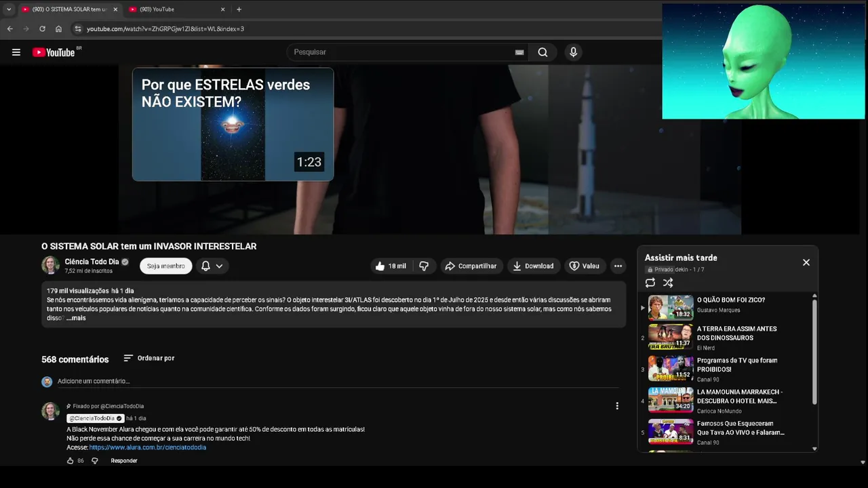The width and height of the screenshot is (868, 488).
Task: Click the commenter avatar on pinned comment
Action: 50,411
